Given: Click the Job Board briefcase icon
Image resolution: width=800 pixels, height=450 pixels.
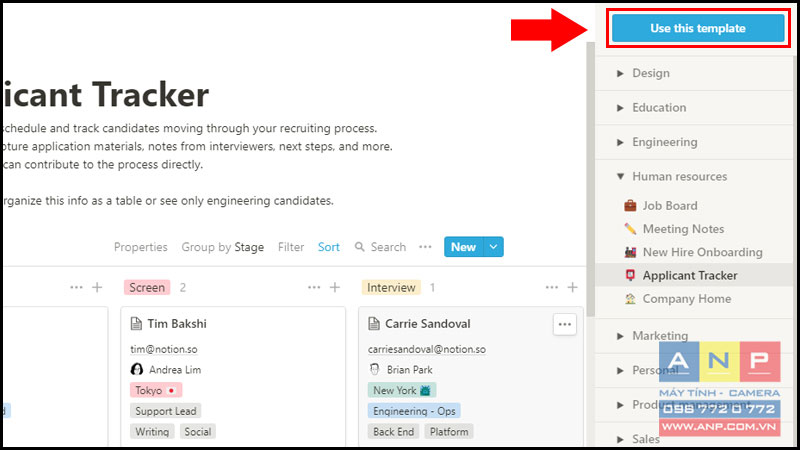Looking at the screenshot, I should click(631, 206).
